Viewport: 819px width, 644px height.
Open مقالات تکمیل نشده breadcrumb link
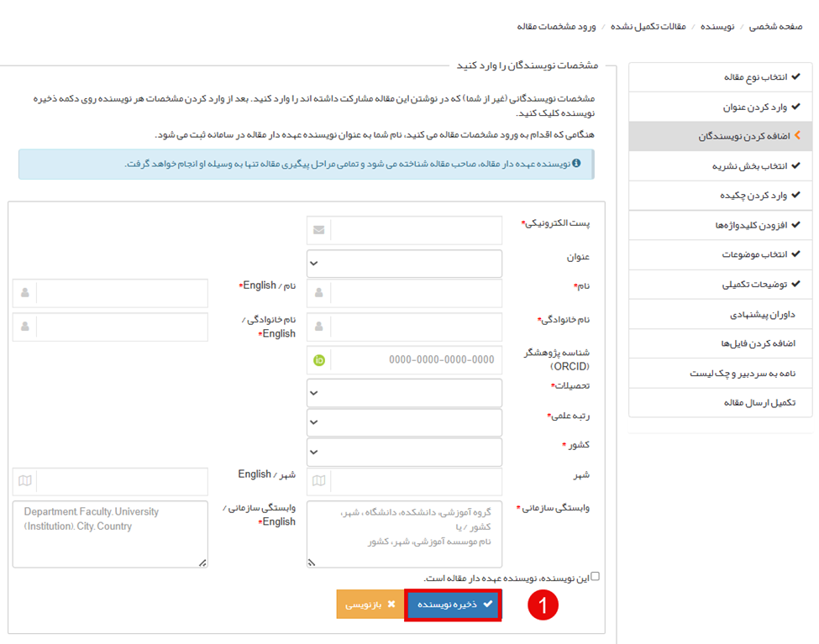pos(648,26)
